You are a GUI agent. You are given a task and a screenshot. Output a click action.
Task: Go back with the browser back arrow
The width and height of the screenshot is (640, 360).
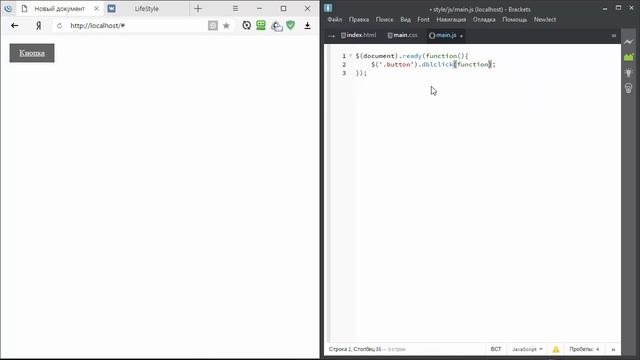tap(15, 26)
